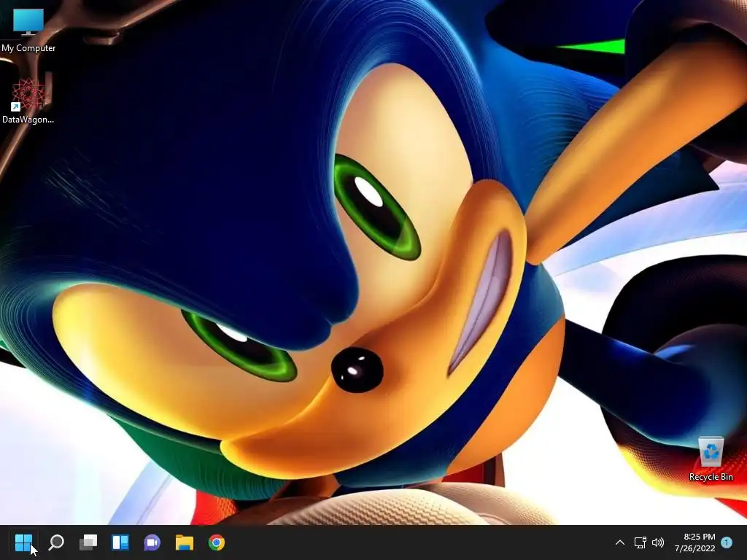Launch Teams Chat from taskbar
The image size is (747, 560).
pos(152,542)
